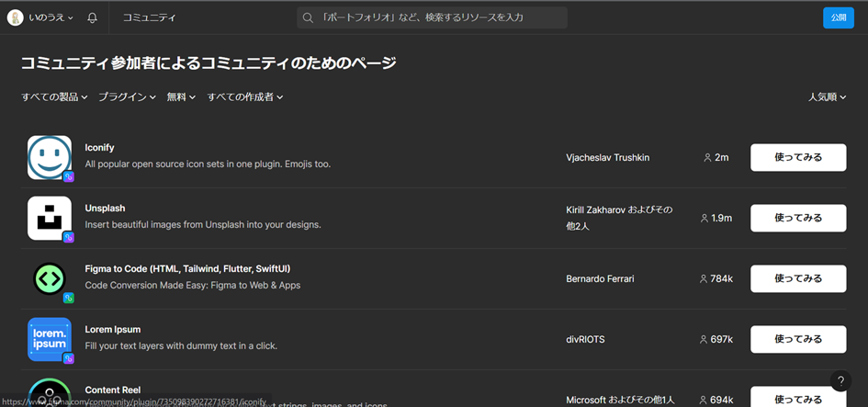
Task: Open the Figma to Code plugin icon
Action: (x=50, y=278)
